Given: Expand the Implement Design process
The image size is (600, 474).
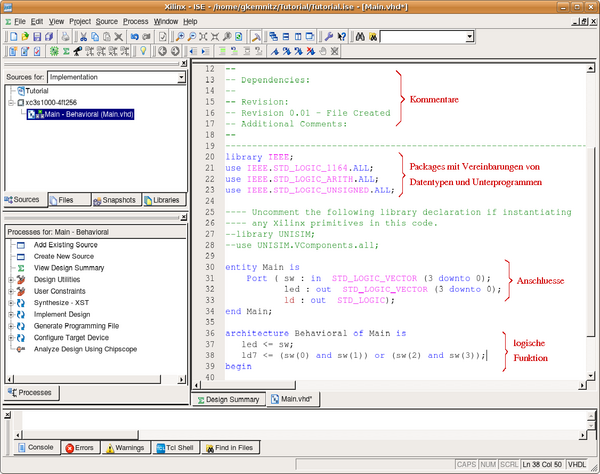Looking at the screenshot, I should coord(11,314).
